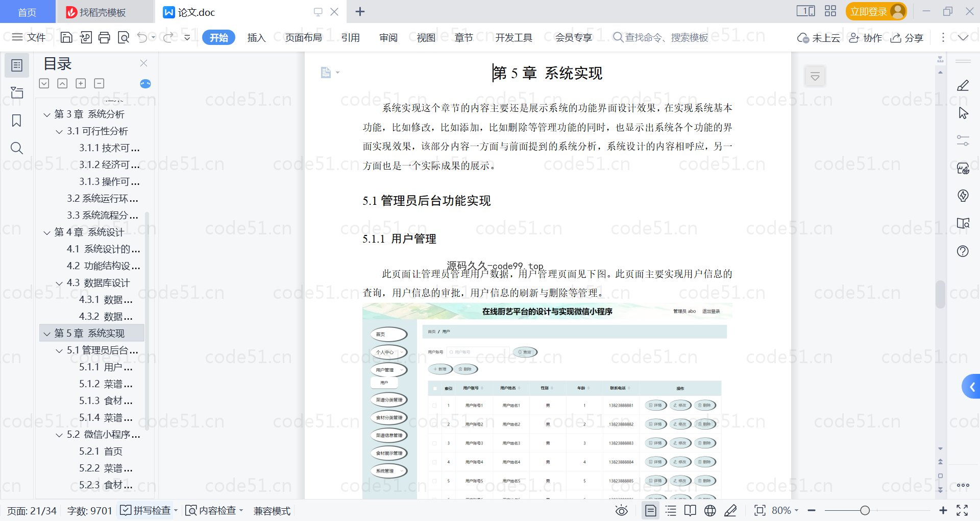The width and height of the screenshot is (980, 521).
Task: Switch to the 开发工具 tab
Action: click(514, 37)
